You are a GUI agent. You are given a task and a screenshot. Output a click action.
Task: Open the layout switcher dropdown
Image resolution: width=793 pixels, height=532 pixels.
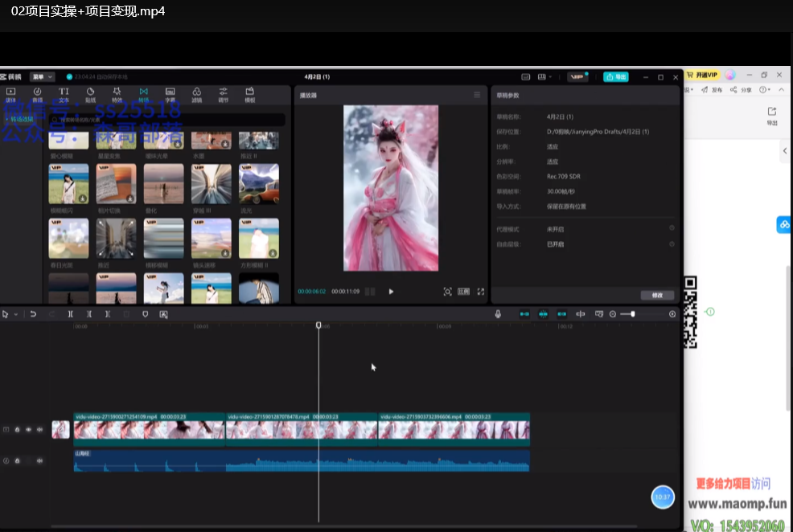tap(544, 77)
